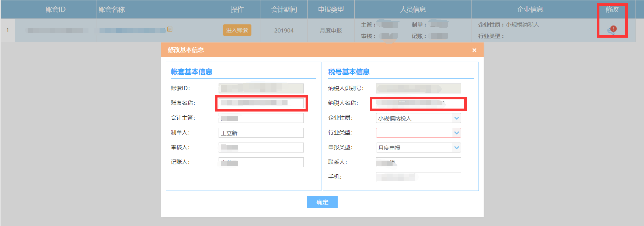The image size is (644, 226).
Task: Close the 修改基本信息 dialog
Action: click(x=474, y=50)
